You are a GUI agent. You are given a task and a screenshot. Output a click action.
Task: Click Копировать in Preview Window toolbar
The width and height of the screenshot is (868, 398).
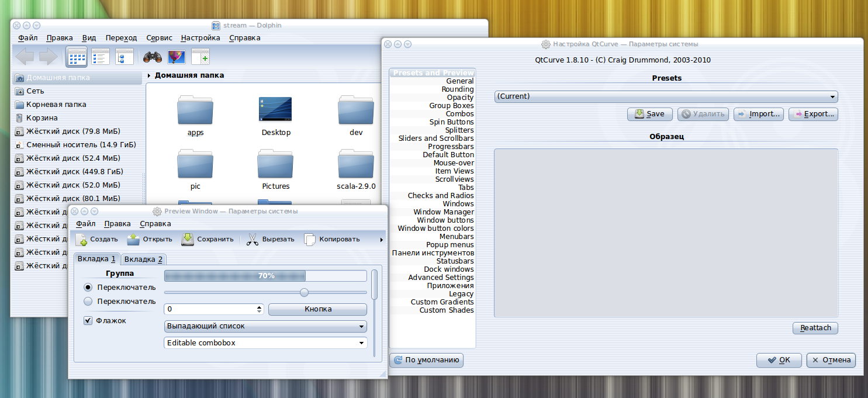(x=332, y=239)
